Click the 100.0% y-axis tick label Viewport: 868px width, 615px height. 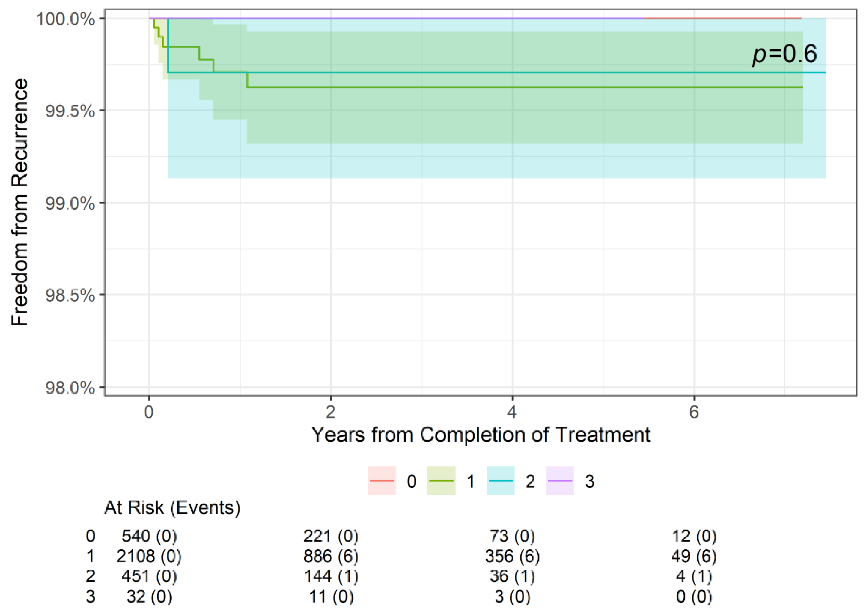pos(65,19)
